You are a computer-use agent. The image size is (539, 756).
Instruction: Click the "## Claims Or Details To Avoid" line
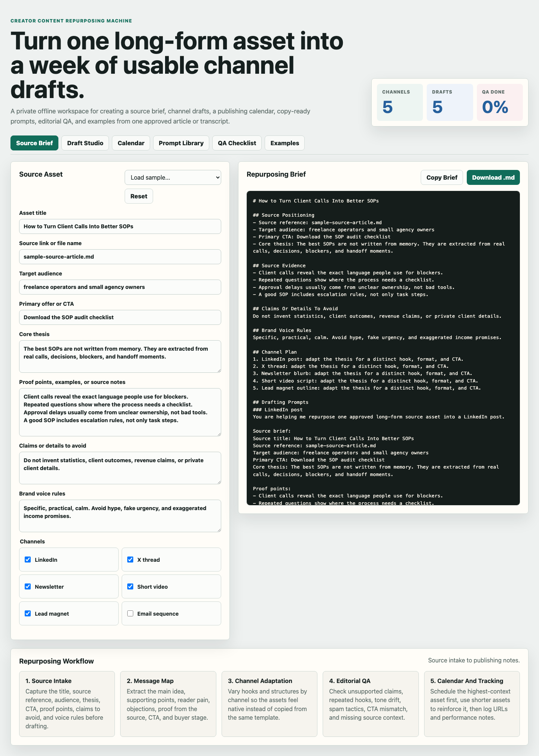click(295, 309)
